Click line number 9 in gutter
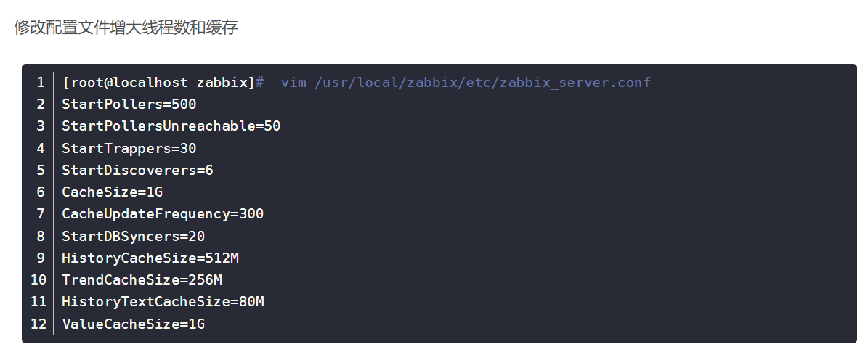 (41, 258)
